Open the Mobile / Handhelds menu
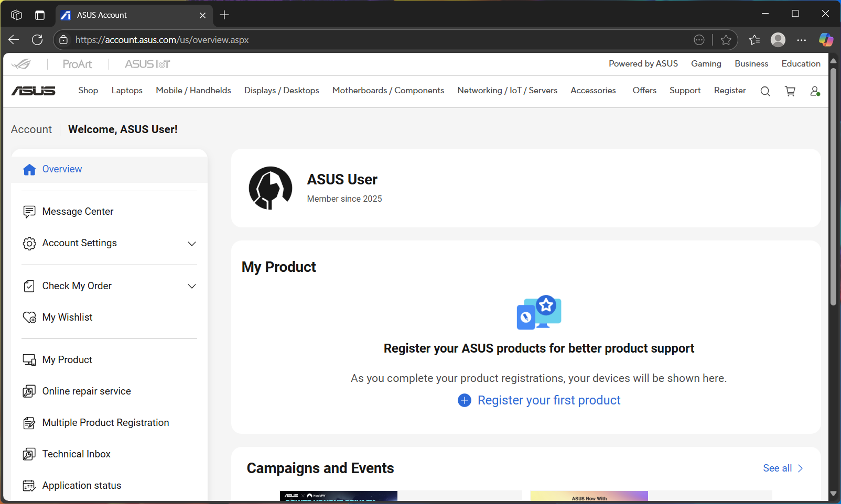 click(193, 91)
